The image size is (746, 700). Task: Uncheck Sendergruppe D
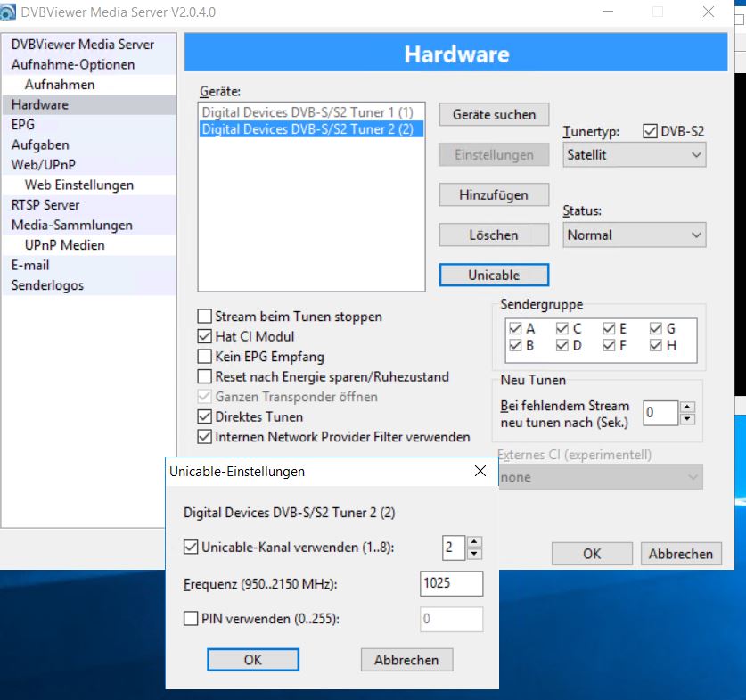[x=562, y=345]
